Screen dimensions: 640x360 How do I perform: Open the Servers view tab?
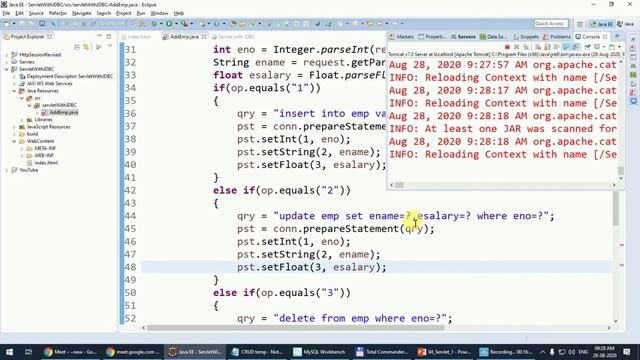tap(463, 37)
